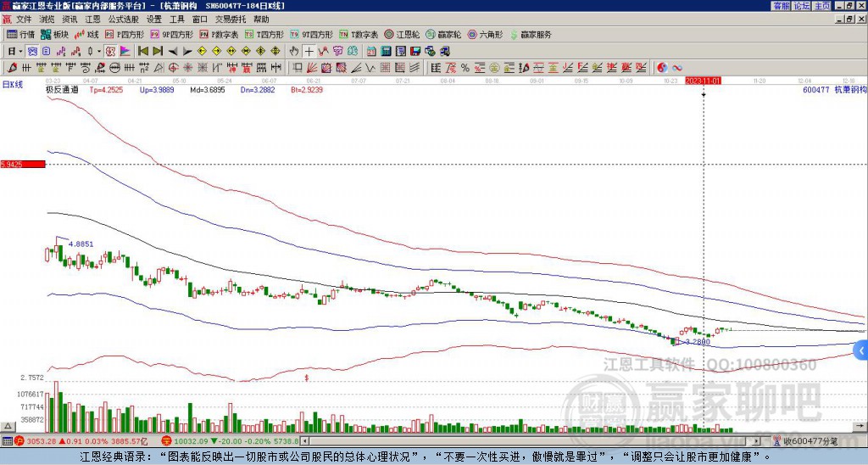Click the 收600477分笔 status entry
The height and width of the screenshot is (465, 868).
(806, 442)
